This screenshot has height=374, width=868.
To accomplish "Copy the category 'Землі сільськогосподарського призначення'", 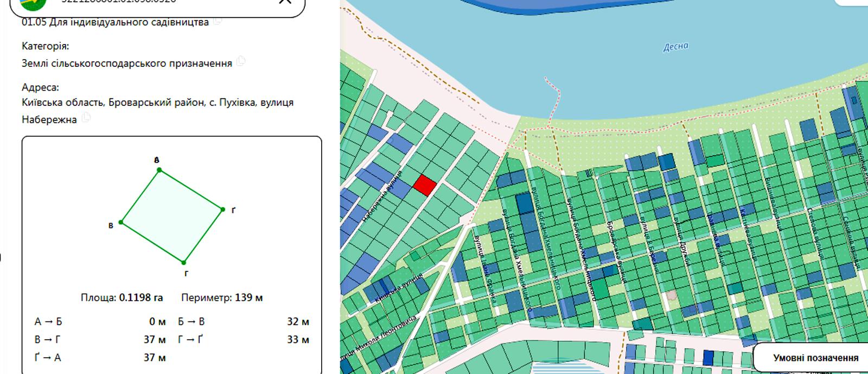I will (241, 61).
